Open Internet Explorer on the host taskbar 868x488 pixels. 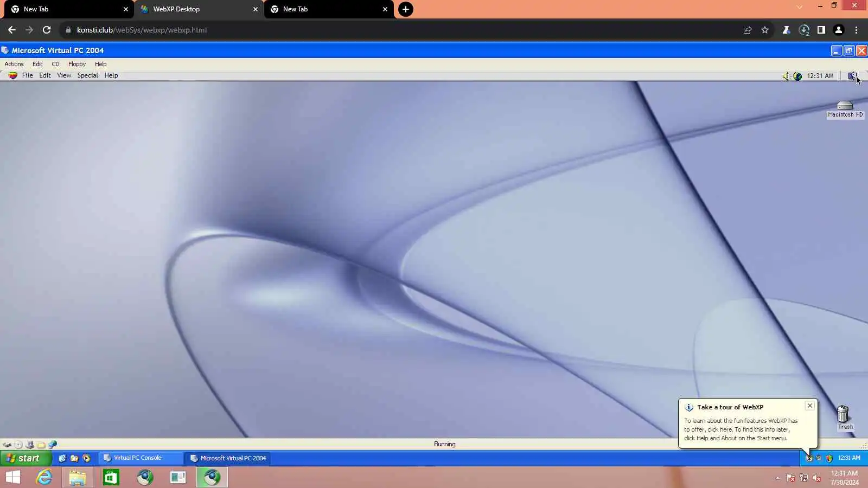pos(44,477)
